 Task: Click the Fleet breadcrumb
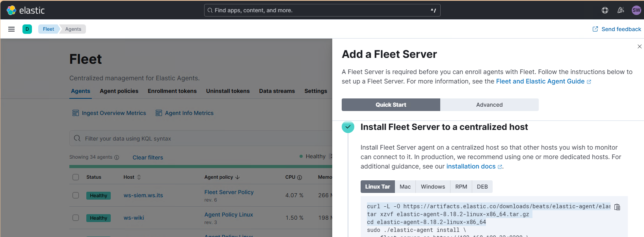(48, 29)
